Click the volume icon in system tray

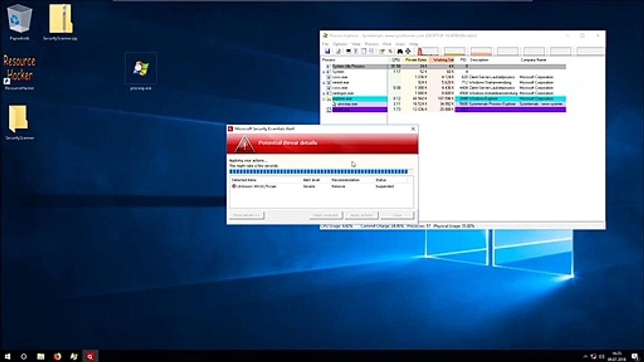coord(601,356)
